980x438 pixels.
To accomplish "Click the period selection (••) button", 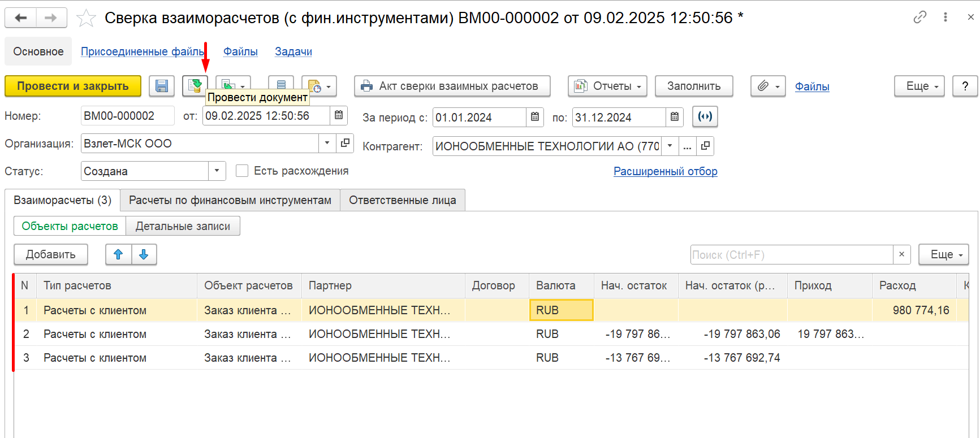I will coord(705,116).
